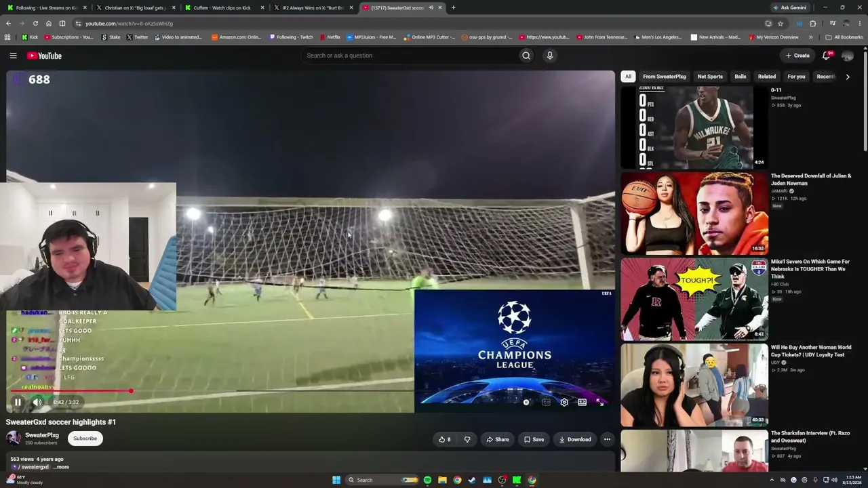The width and height of the screenshot is (868, 488).
Task: Download the video
Action: click(x=575, y=439)
